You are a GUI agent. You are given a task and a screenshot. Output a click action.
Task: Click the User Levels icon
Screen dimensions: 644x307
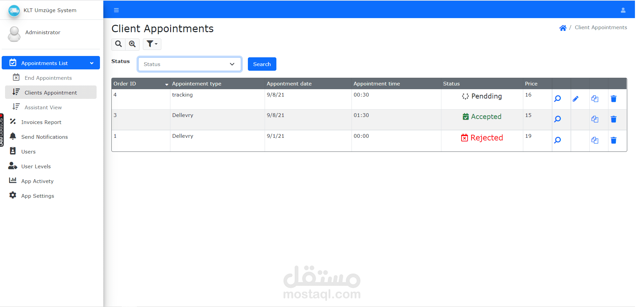pos(13,166)
